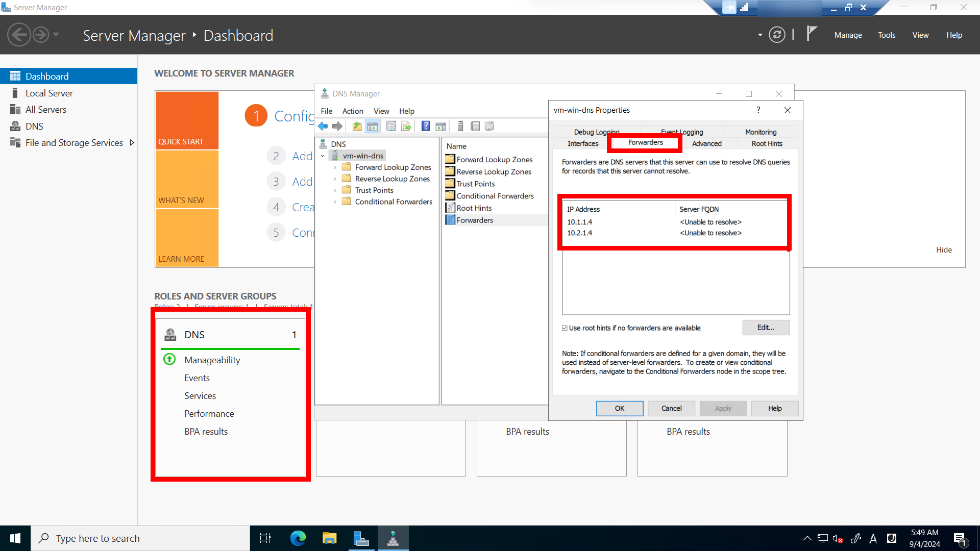Image resolution: width=980 pixels, height=551 pixels.
Task: Select the Forwarders icon in the Name list
Action: point(450,220)
